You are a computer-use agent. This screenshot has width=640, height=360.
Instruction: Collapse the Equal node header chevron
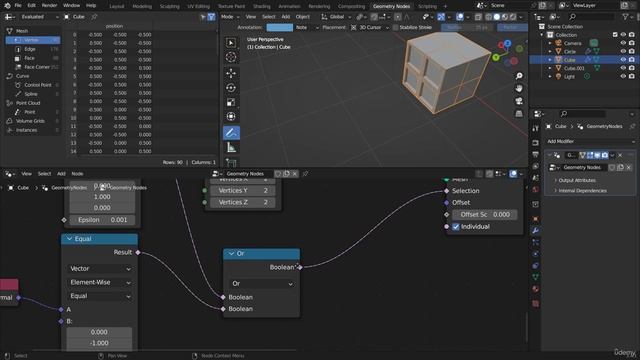click(x=69, y=239)
